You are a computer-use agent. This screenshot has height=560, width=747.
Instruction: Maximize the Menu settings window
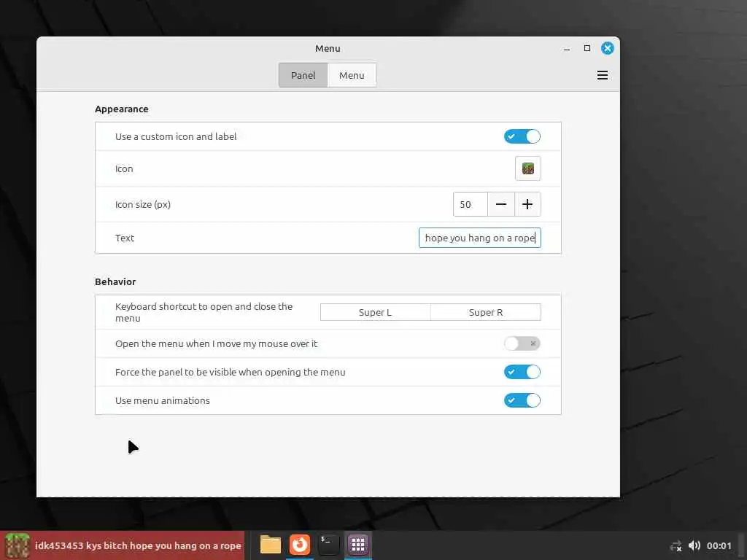(587, 48)
